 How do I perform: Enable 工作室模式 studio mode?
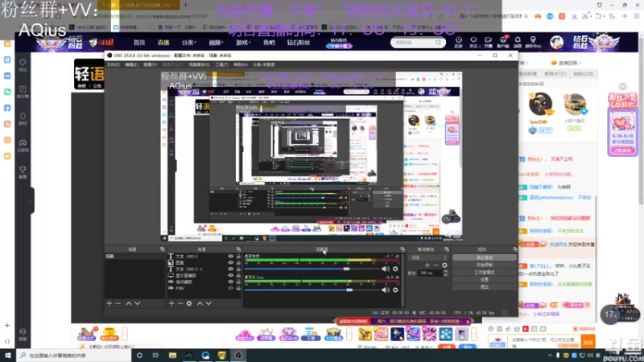point(485,272)
